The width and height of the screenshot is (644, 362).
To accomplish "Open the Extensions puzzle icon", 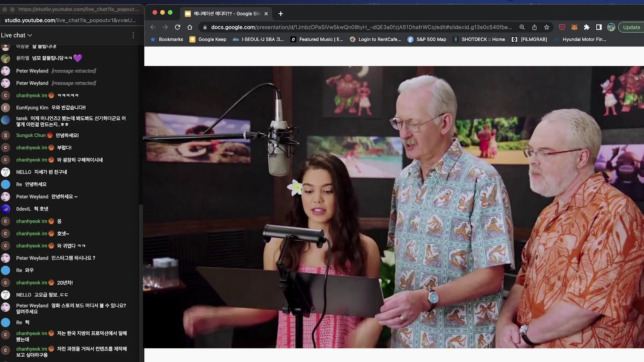I will (587, 27).
